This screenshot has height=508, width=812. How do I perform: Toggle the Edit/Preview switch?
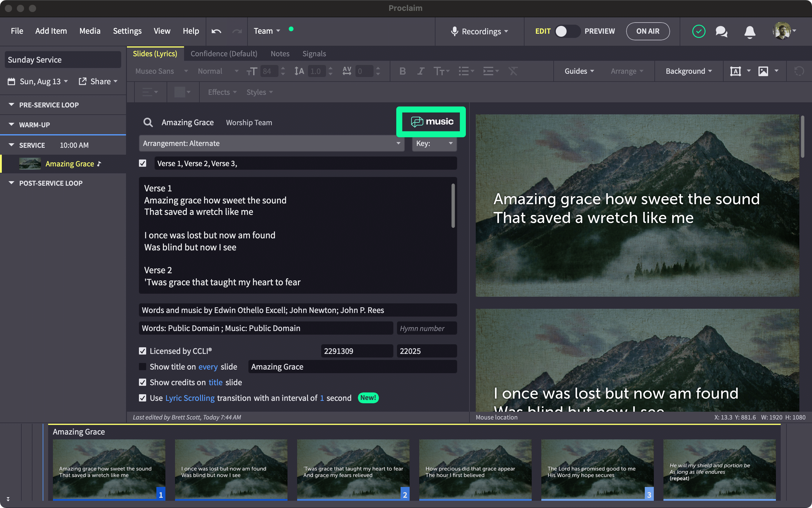pos(567,31)
